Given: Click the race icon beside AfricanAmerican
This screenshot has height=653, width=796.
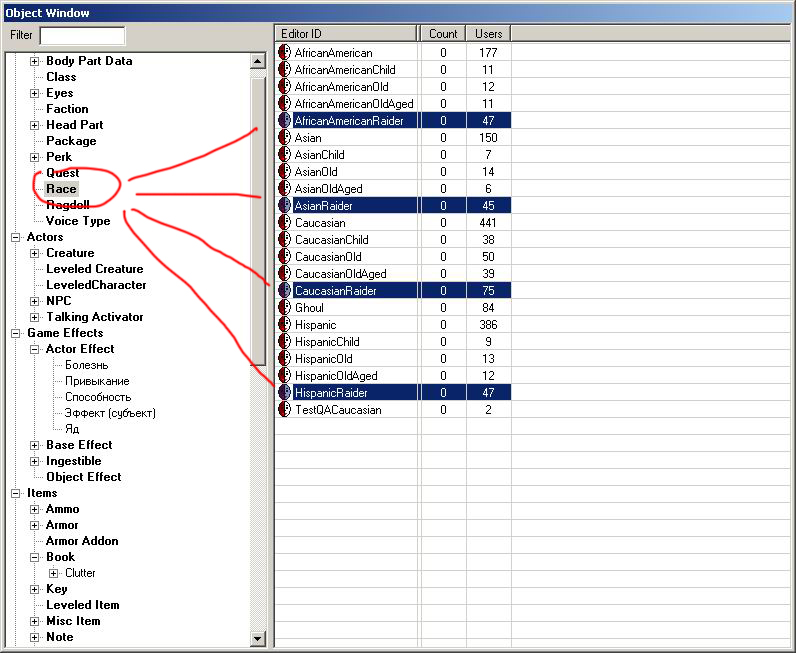Looking at the screenshot, I should click(x=285, y=52).
